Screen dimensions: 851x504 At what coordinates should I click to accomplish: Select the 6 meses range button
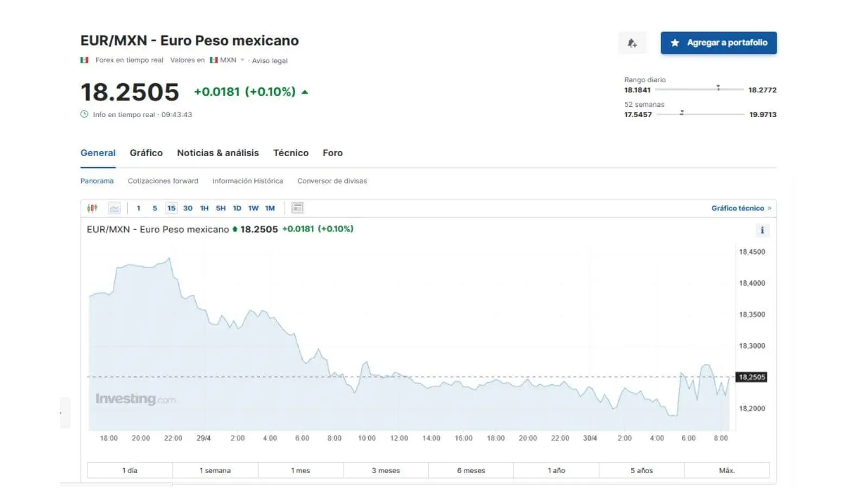(x=471, y=470)
